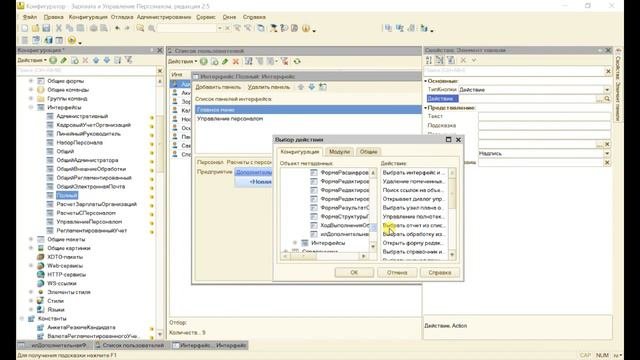Click the Save icon in main toolbar
Screen dimensions: 640x360
click(46, 28)
